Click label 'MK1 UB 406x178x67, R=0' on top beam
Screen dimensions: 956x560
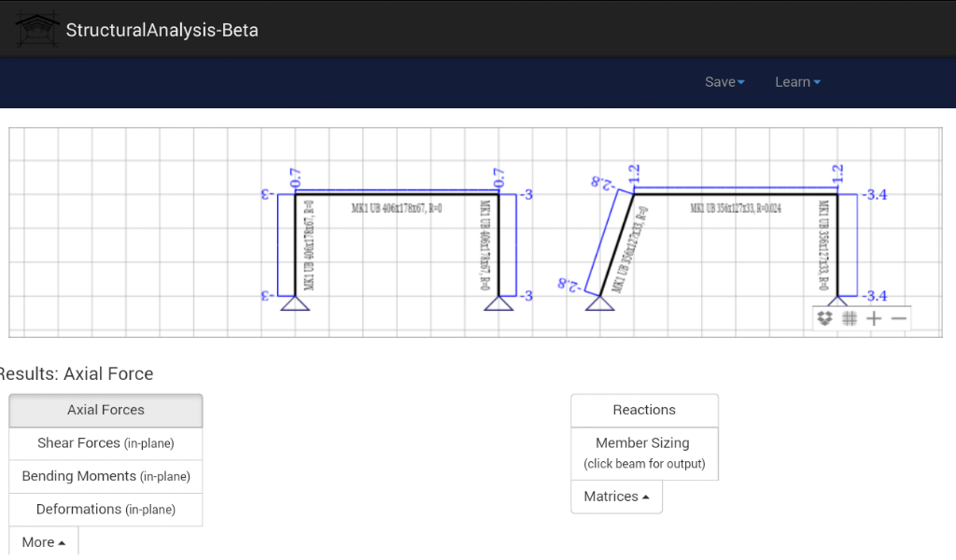coord(397,208)
